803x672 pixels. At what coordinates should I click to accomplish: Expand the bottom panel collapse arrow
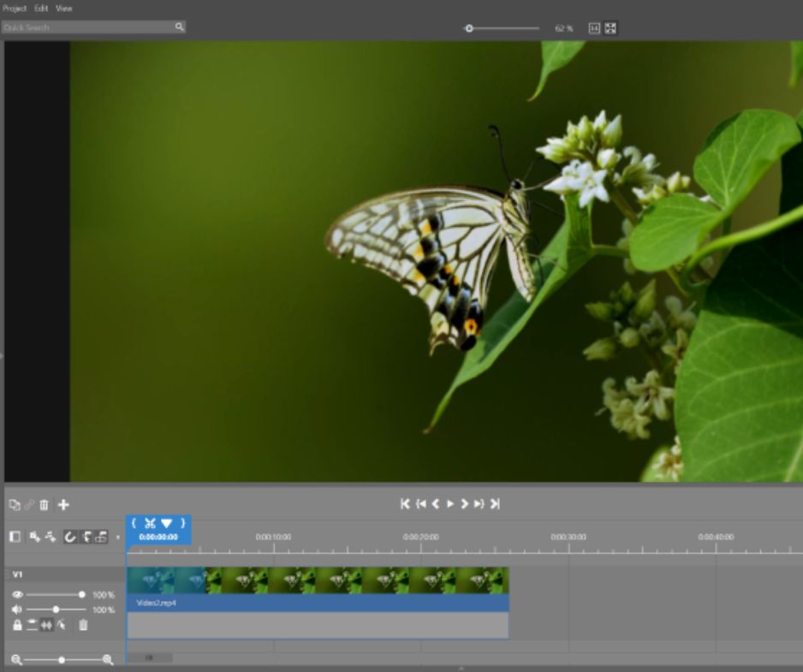click(461, 668)
